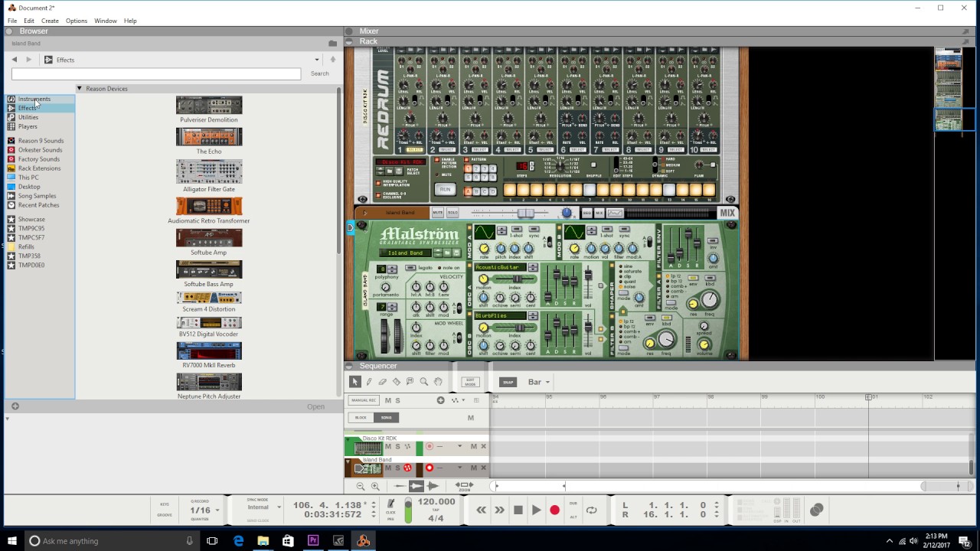
Task: Go up one level in Browser
Action: tap(332, 60)
